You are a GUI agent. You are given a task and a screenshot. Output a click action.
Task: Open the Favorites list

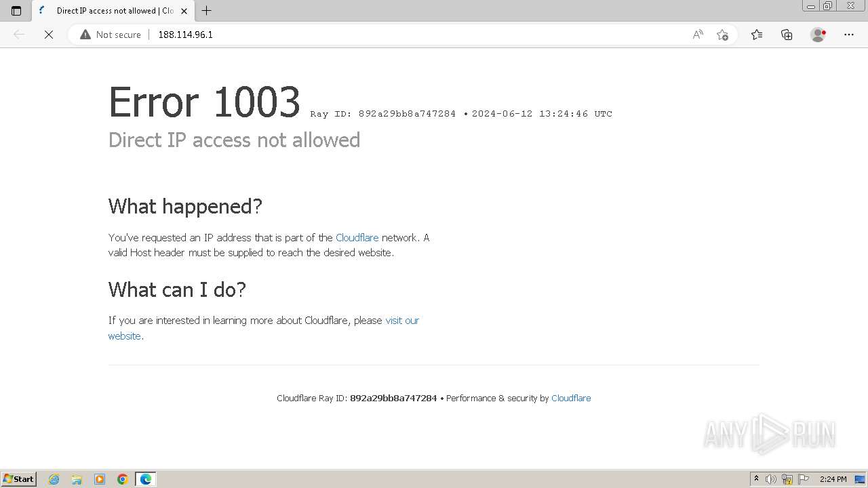click(757, 35)
